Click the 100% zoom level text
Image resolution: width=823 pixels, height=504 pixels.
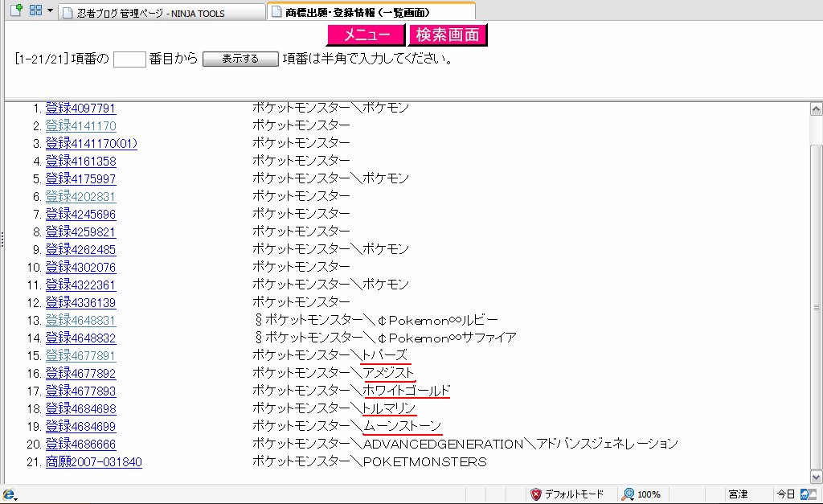649,494
